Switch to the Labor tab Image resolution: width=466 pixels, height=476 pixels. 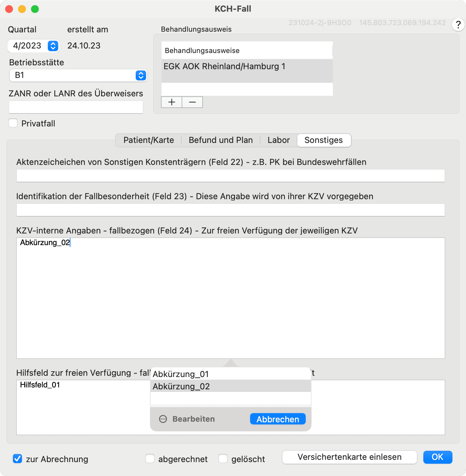pos(279,140)
